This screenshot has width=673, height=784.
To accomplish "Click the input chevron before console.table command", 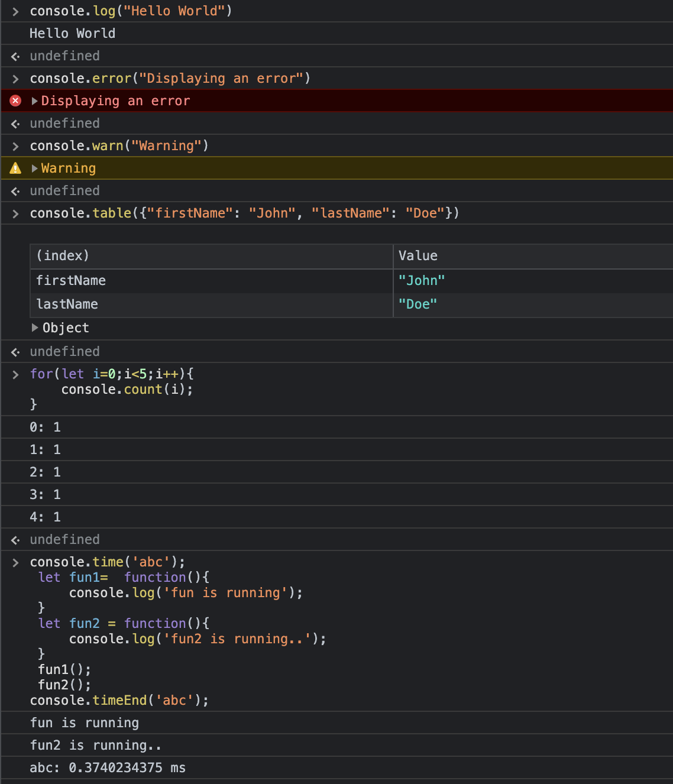I will (x=15, y=214).
